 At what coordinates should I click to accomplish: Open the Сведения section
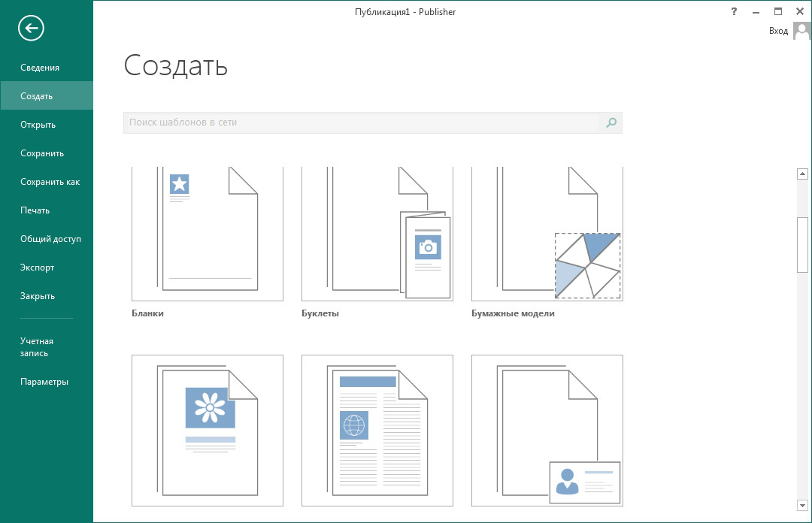pos(41,67)
